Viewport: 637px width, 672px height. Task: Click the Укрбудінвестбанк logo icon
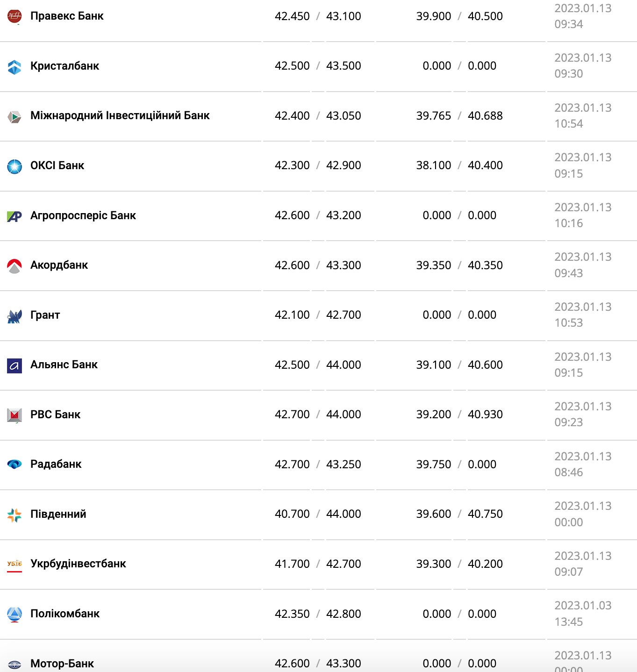(x=14, y=565)
